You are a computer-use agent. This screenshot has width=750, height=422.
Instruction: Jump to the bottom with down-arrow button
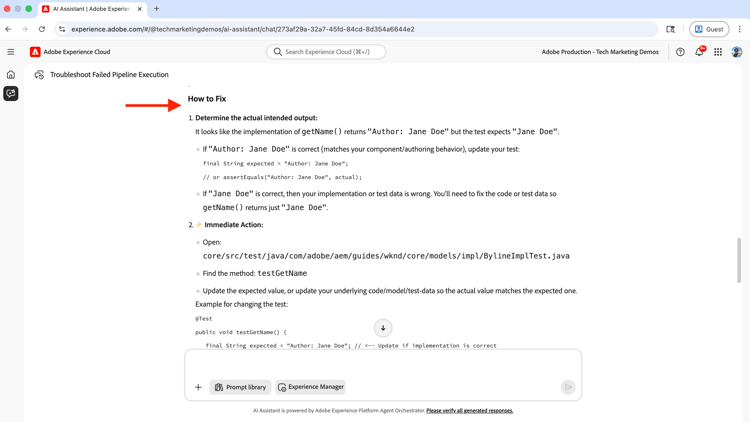(383, 328)
